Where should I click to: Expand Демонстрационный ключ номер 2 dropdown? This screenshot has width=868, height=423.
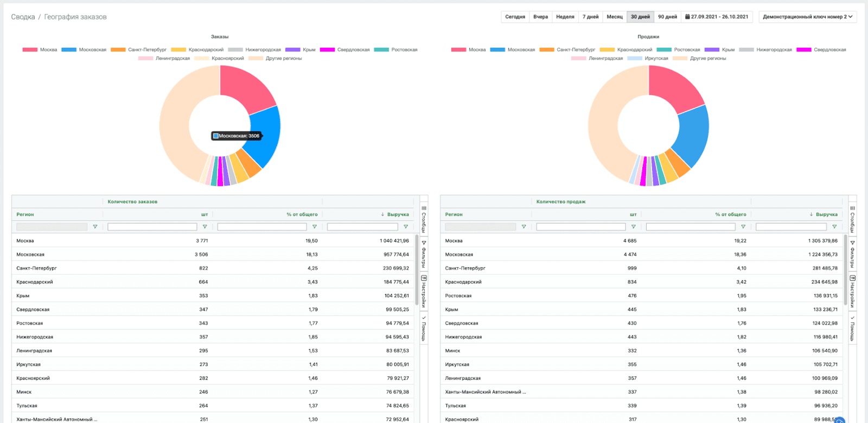(807, 17)
